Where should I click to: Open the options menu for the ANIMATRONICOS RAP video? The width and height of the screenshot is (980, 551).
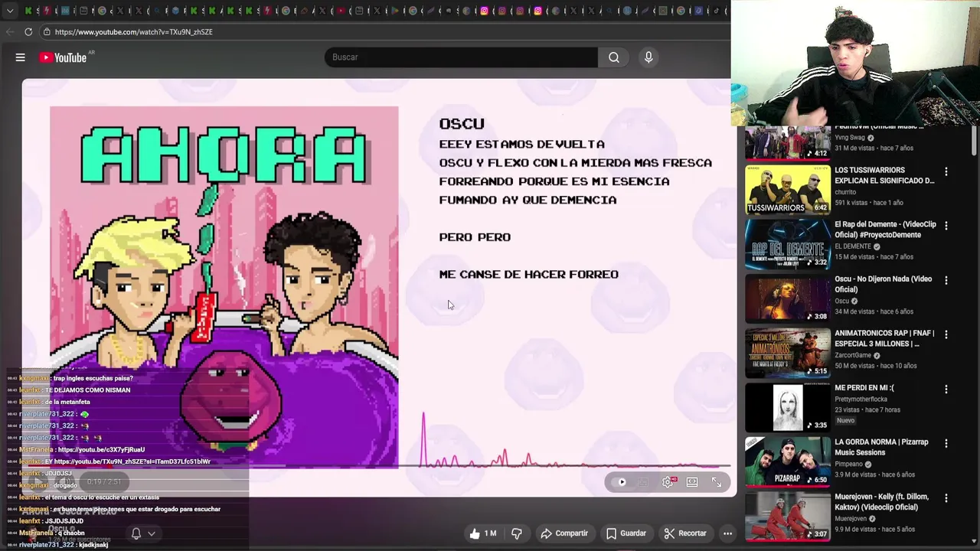[x=946, y=335]
